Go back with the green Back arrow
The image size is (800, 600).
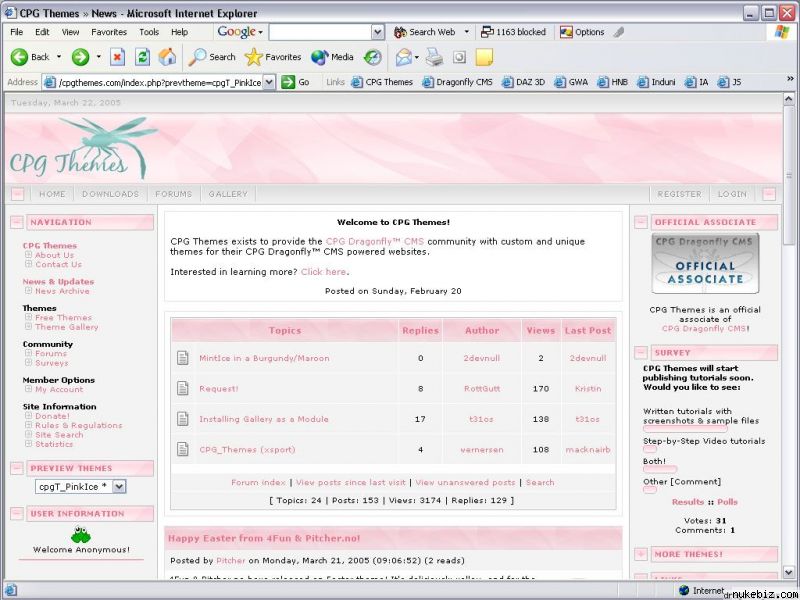19,57
